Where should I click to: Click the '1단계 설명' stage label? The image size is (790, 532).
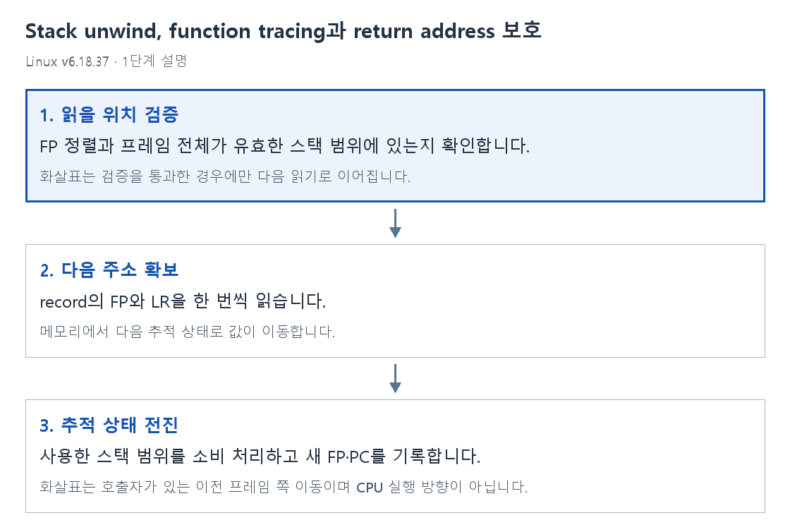pos(154,61)
